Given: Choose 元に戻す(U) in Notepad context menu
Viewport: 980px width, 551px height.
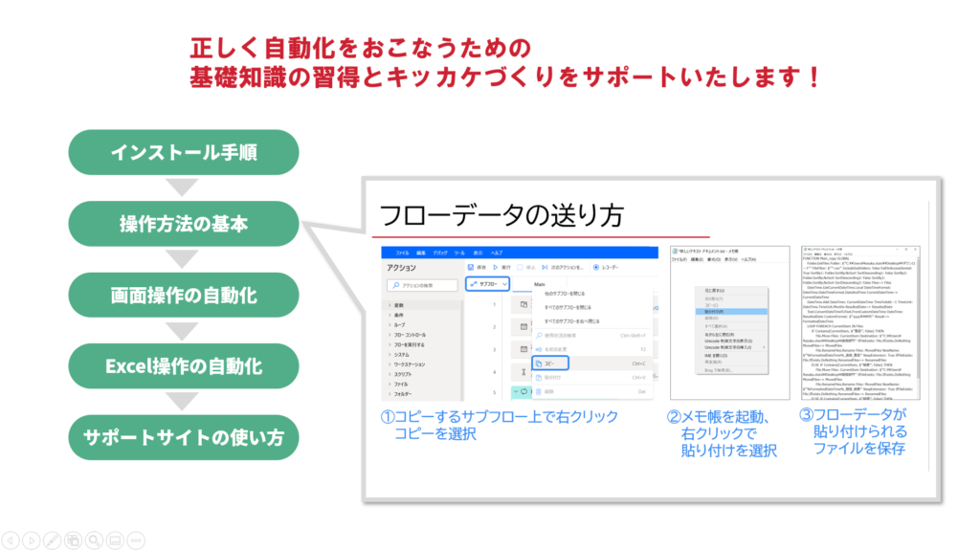Looking at the screenshot, I should [731, 291].
